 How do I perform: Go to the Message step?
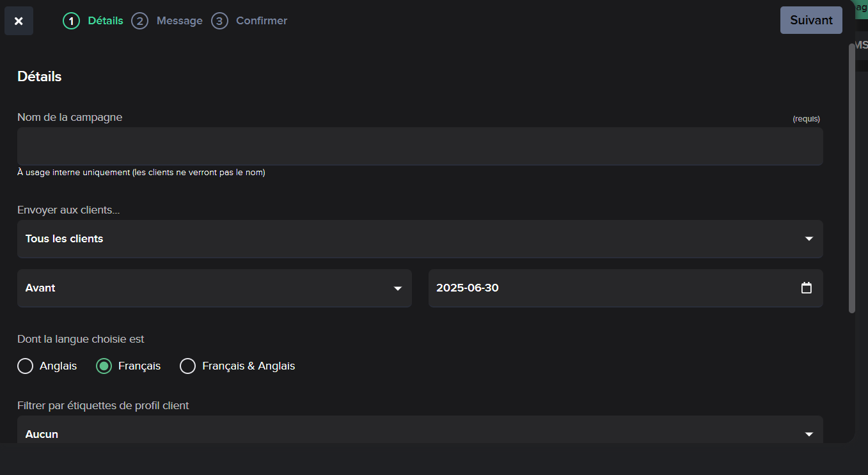[x=179, y=21]
